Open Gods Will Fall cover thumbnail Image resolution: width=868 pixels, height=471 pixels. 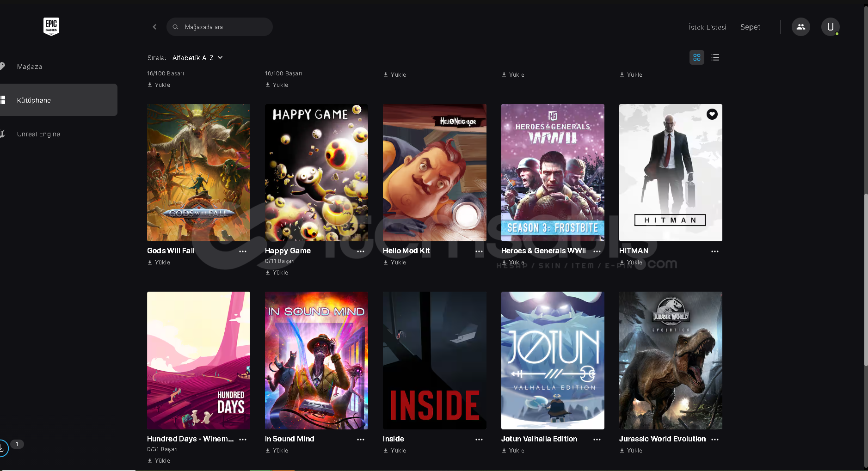pos(198,172)
